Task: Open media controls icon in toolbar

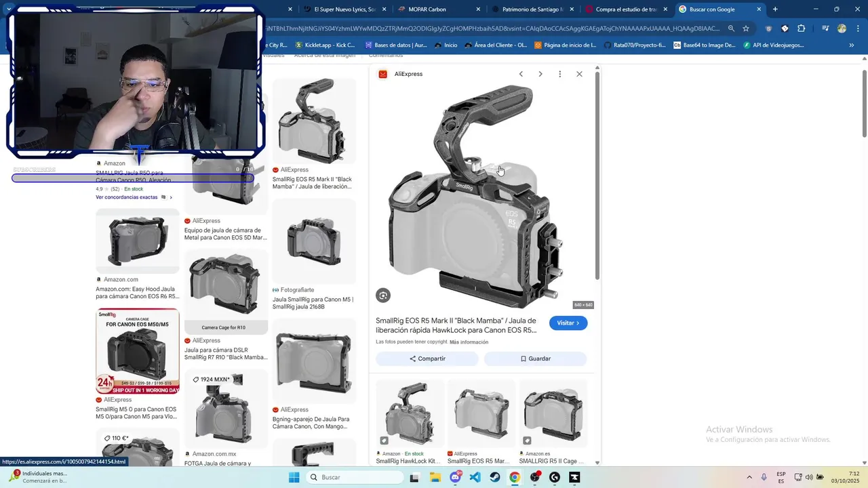Action: (825, 28)
